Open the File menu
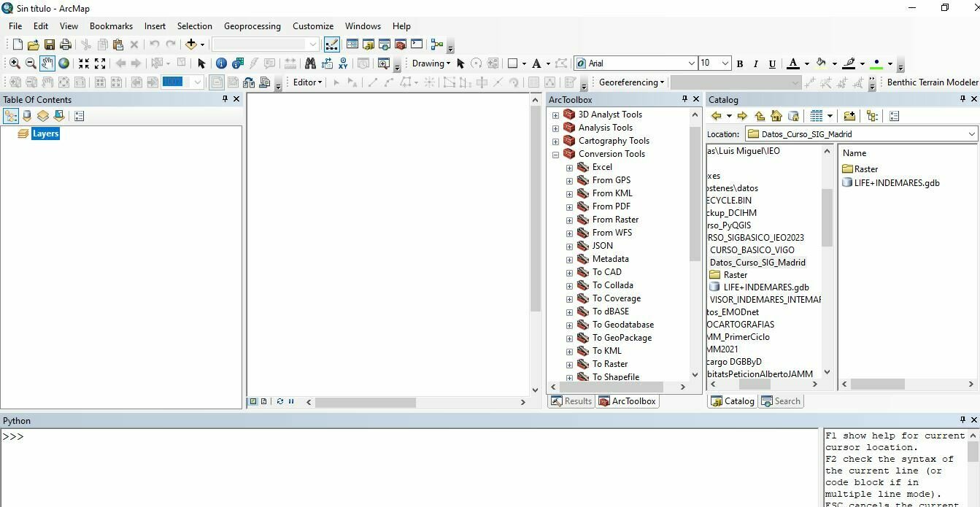 (x=15, y=26)
